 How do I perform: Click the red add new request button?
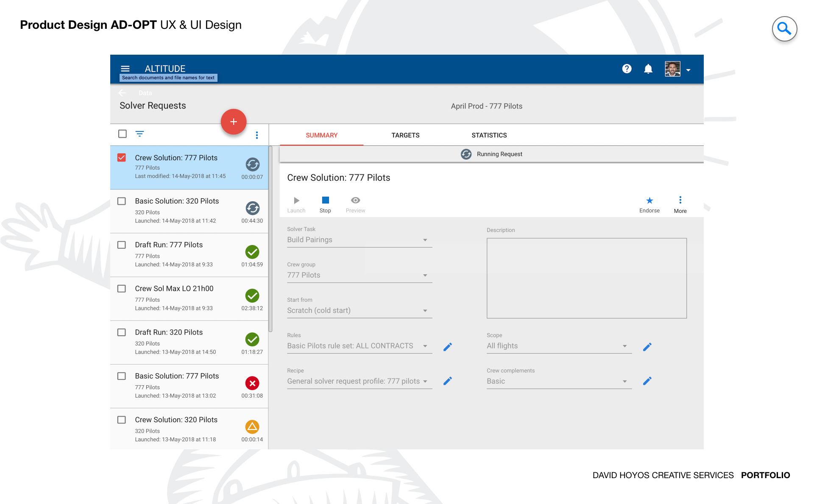click(x=234, y=122)
